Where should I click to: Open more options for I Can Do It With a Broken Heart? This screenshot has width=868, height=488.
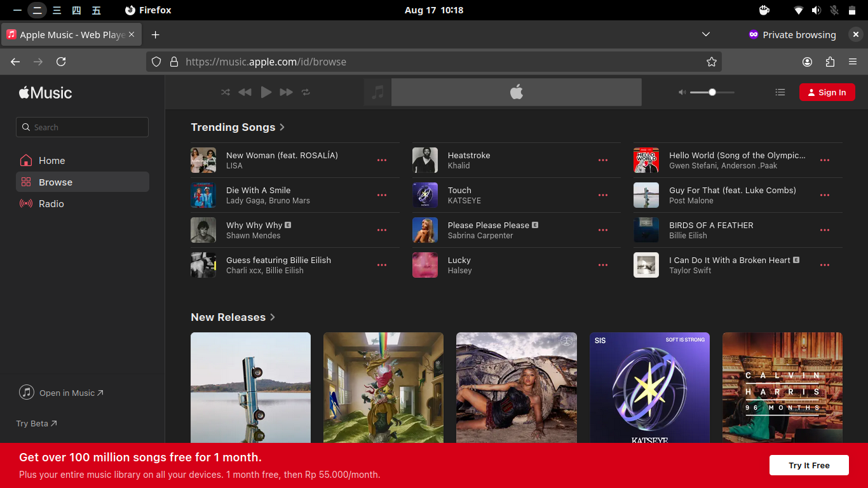[x=825, y=265]
